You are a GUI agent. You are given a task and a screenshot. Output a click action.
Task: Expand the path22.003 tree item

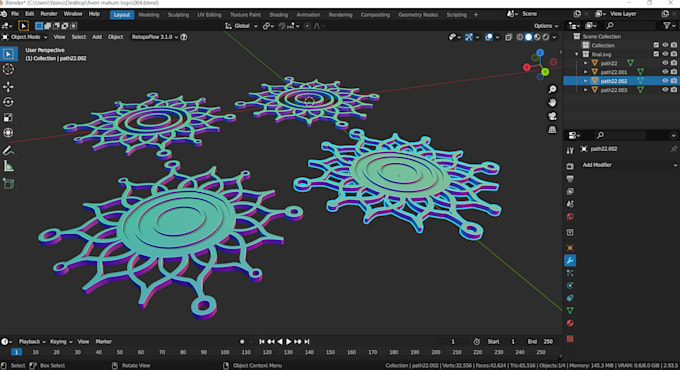click(585, 90)
